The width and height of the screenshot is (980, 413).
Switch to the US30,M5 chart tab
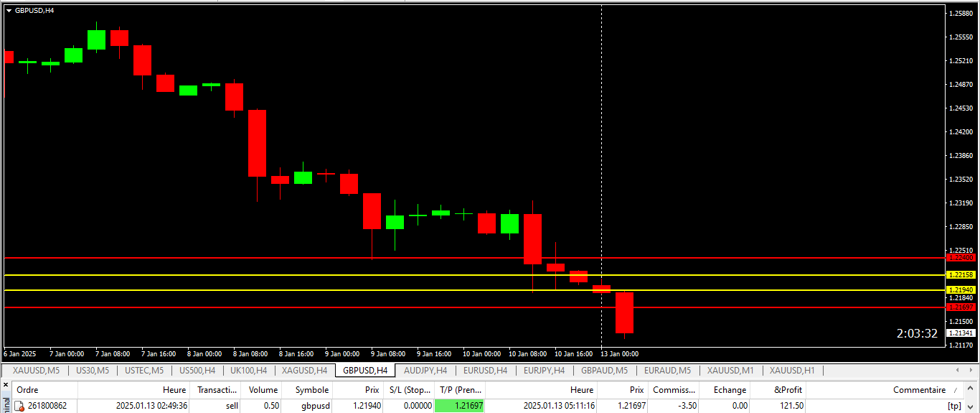[93, 371]
